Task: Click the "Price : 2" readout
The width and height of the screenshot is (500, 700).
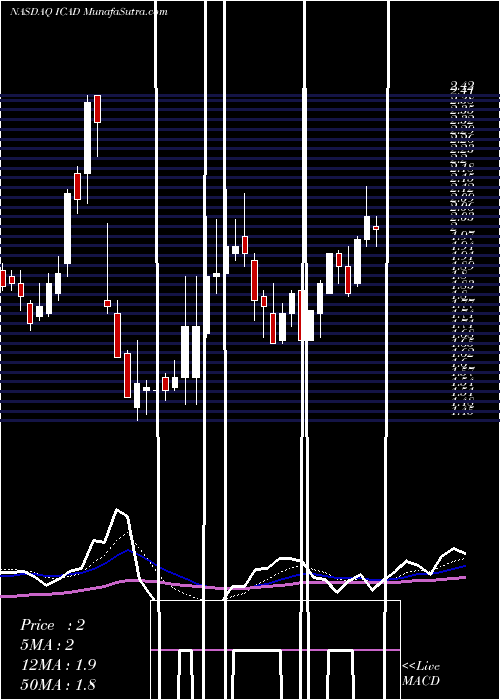Action: click(52, 625)
